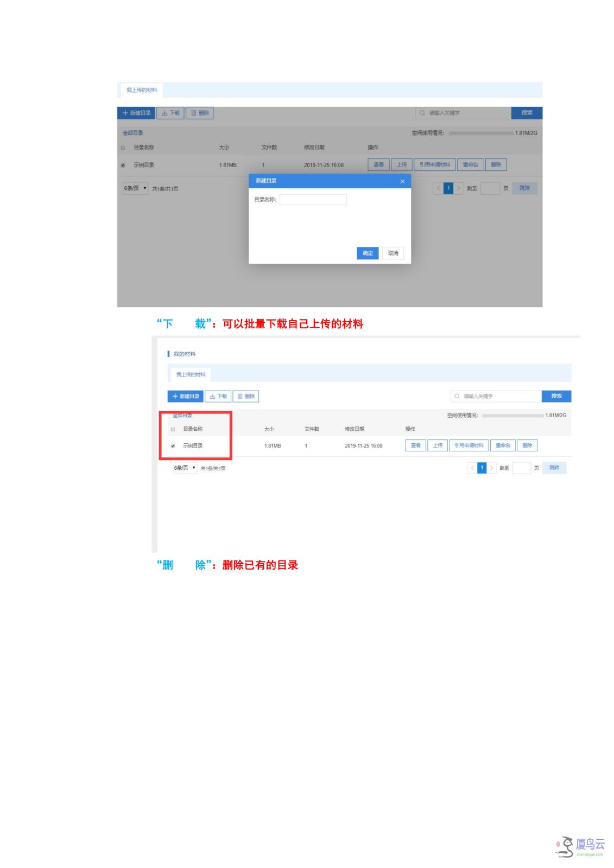614x868 pixels.
Task: Go to previous page in 我的材料 panel
Action: [472, 468]
